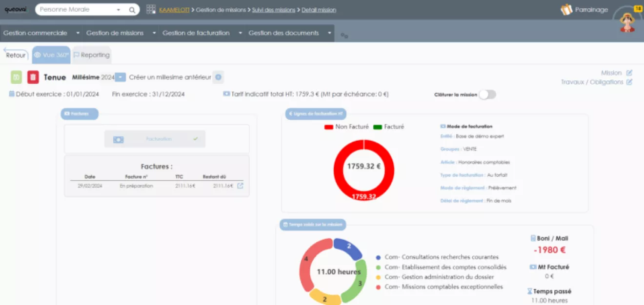The height and width of the screenshot is (305, 644).
Task: Click the red trash delete icon
Action: tap(33, 77)
